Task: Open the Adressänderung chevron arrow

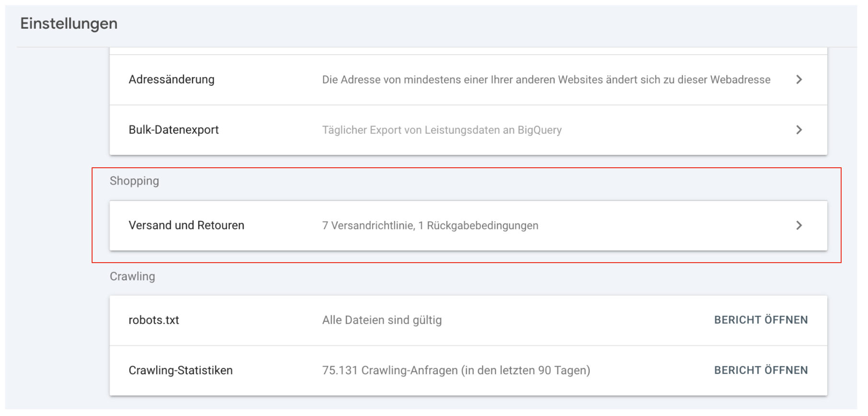Action: (x=799, y=80)
